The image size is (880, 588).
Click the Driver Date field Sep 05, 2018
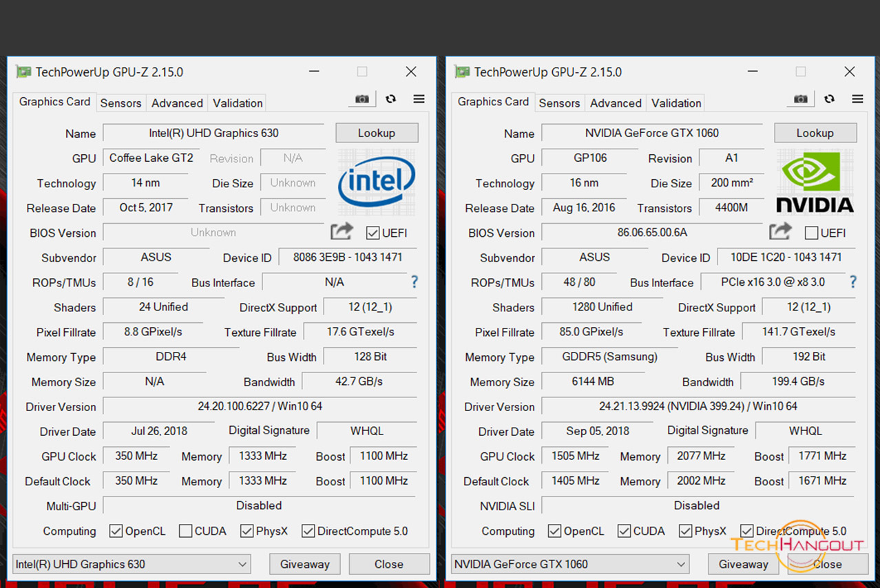pyautogui.click(x=598, y=431)
